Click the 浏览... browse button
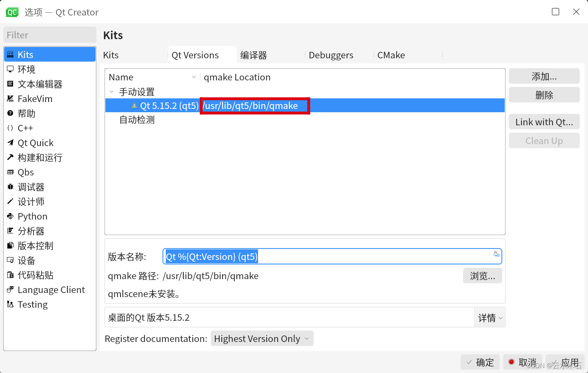This screenshot has width=588, height=373. coord(483,276)
